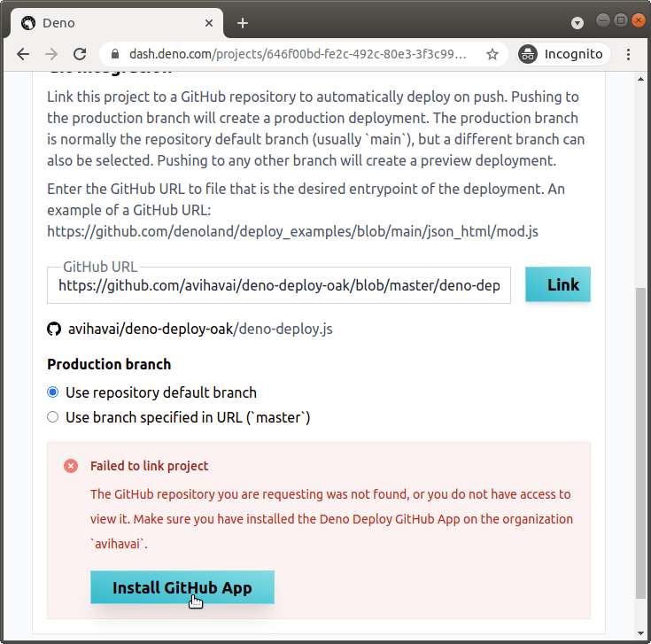Click Install GitHub App button

(x=182, y=587)
